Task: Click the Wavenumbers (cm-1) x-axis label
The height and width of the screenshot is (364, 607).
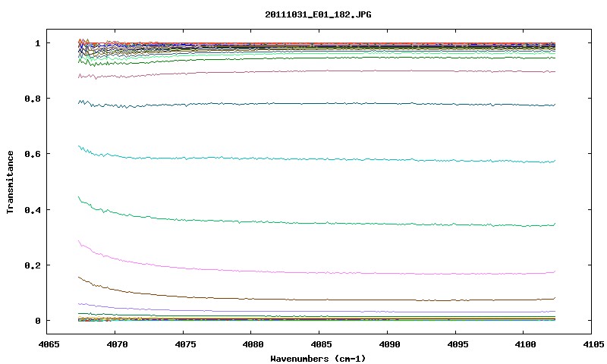Action: (318, 359)
